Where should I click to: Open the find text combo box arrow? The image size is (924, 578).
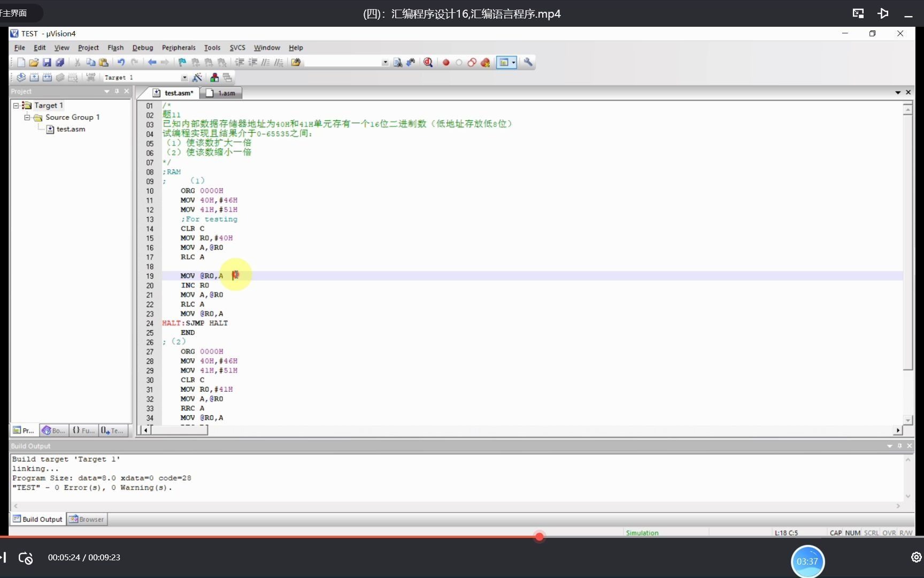[385, 63]
